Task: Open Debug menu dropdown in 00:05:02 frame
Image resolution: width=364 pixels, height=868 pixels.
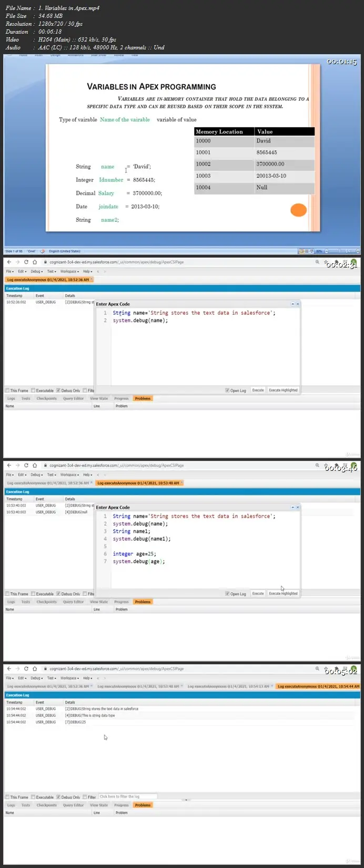Action: (x=36, y=678)
